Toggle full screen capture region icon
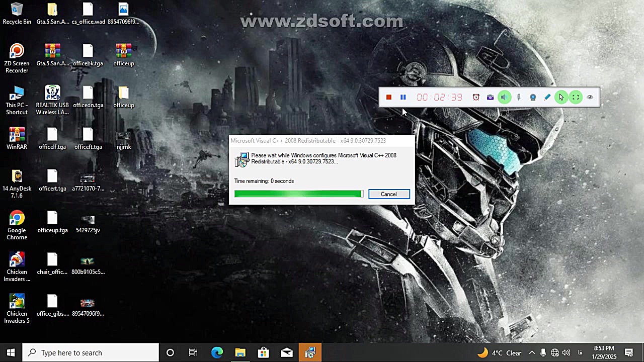The image size is (644, 362). [x=576, y=97]
